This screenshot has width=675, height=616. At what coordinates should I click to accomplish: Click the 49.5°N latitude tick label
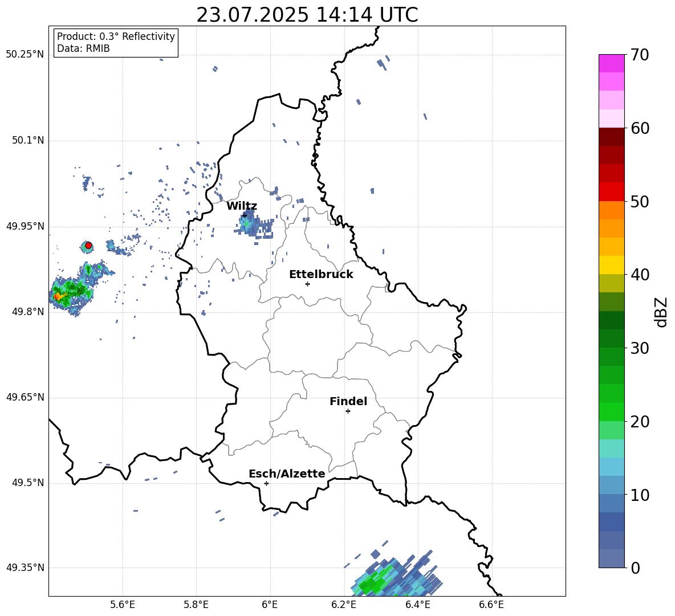(x=28, y=483)
